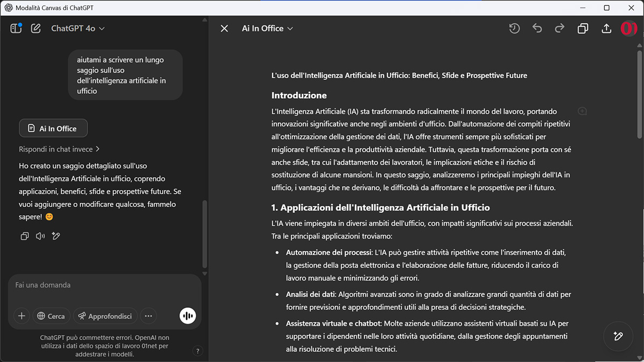The width and height of the screenshot is (644, 362).
Task: Maximize the ChatGPT window
Action: coord(607,8)
